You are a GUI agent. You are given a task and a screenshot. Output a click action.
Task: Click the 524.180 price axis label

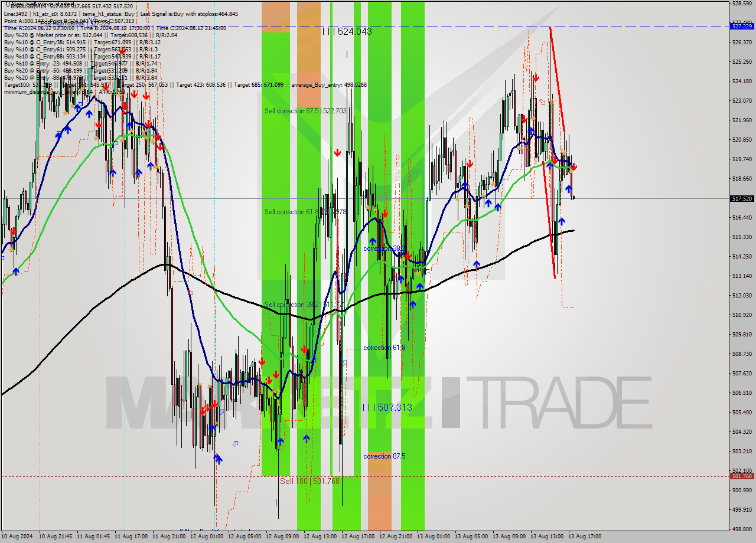click(742, 81)
